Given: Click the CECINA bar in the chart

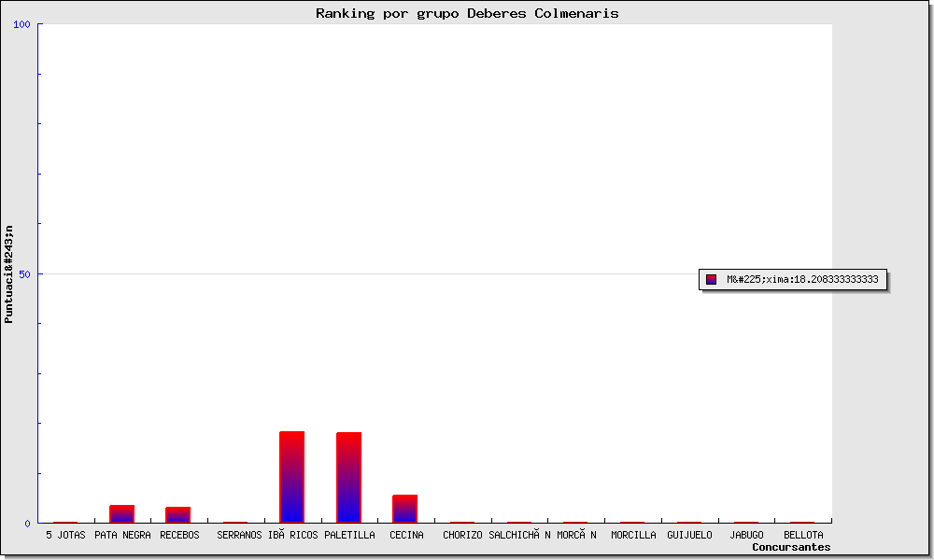Looking at the screenshot, I should click(404, 509).
